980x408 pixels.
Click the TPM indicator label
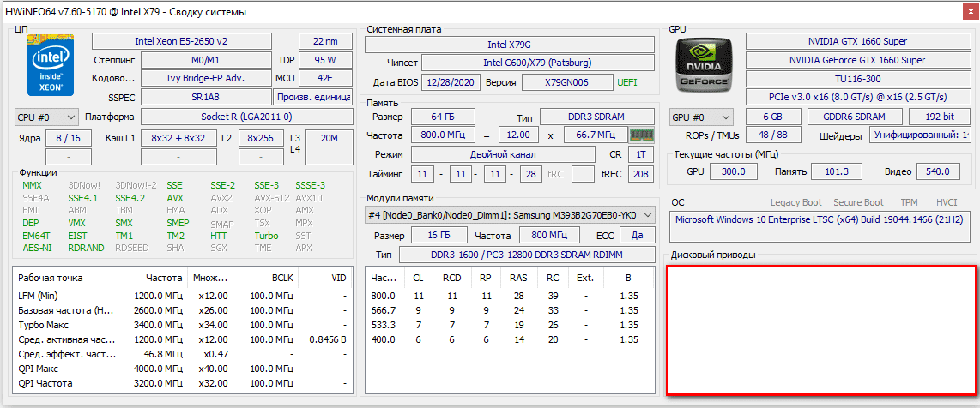910,203
